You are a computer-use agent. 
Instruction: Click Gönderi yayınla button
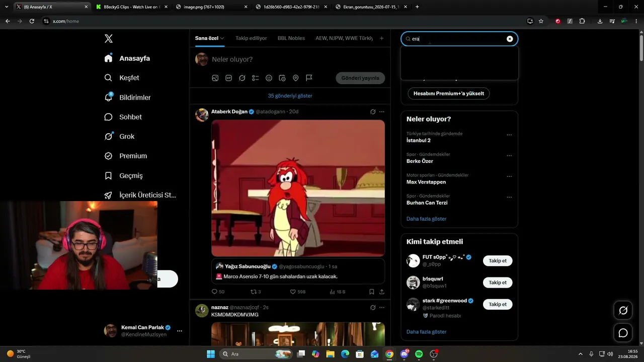pos(360,78)
